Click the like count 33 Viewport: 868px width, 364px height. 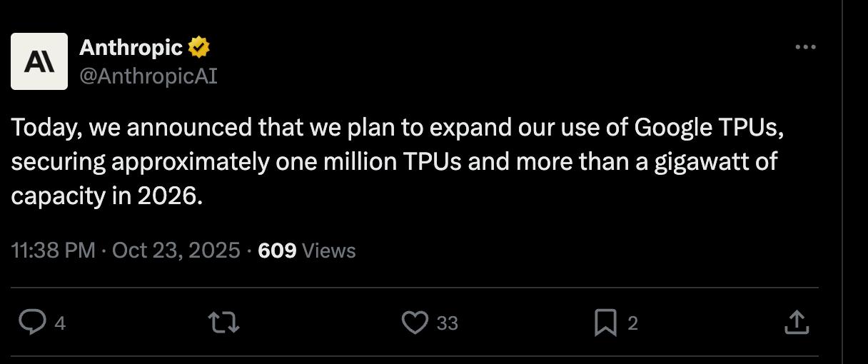point(447,324)
